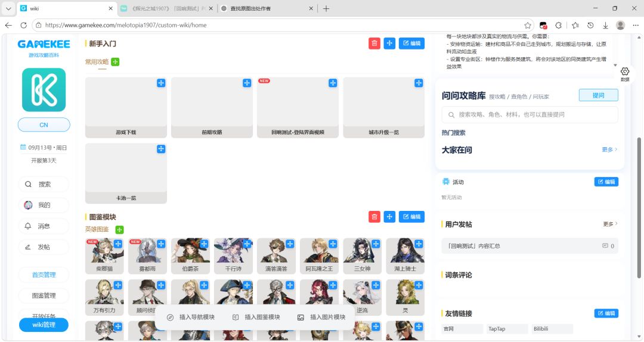
Task: Click the 提问 button
Action: pyautogui.click(x=599, y=95)
